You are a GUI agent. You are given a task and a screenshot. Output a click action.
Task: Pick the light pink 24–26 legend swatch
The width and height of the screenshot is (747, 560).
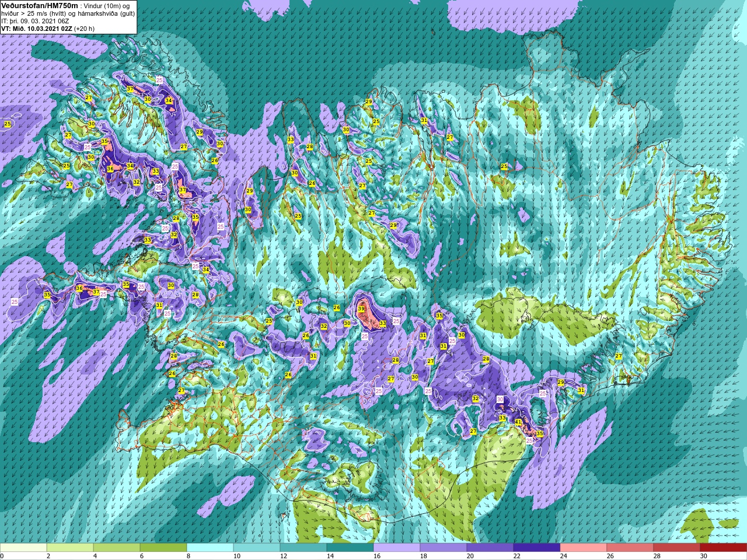pyautogui.click(x=584, y=548)
